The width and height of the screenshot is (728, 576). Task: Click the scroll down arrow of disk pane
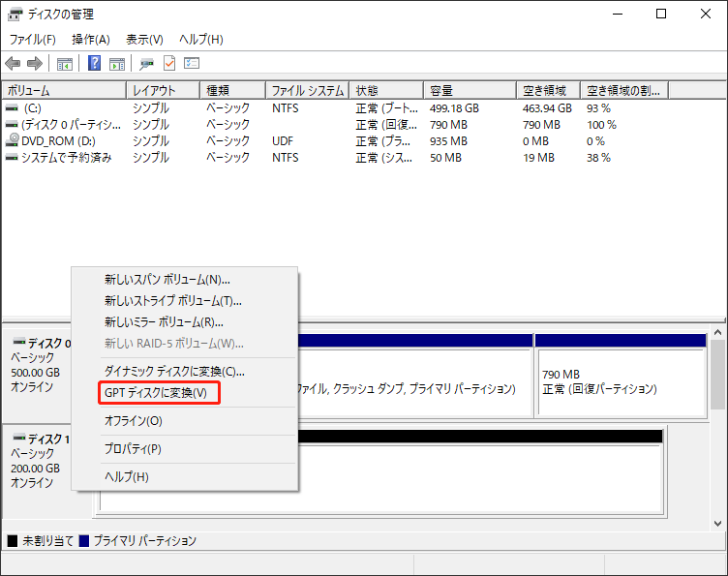(x=717, y=524)
